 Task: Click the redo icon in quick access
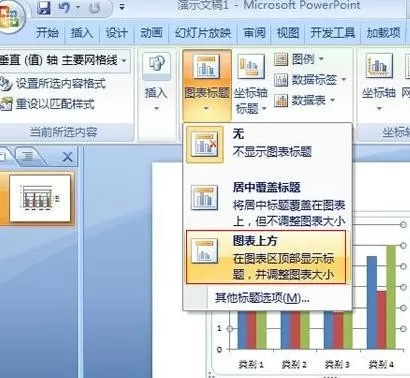(x=95, y=8)
